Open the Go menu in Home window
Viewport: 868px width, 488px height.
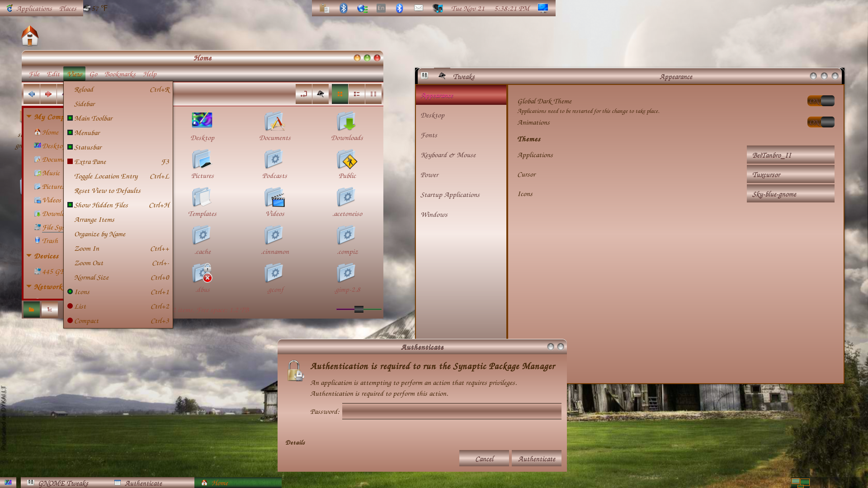94,74
